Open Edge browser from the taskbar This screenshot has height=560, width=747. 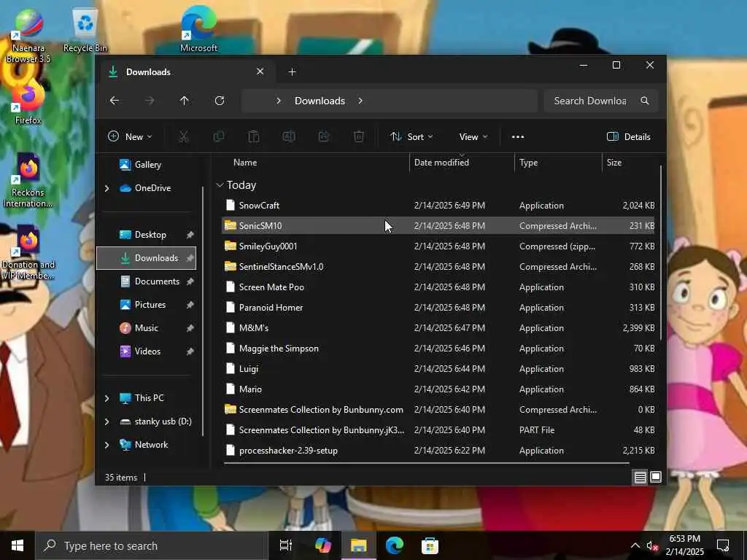[395, 545]
